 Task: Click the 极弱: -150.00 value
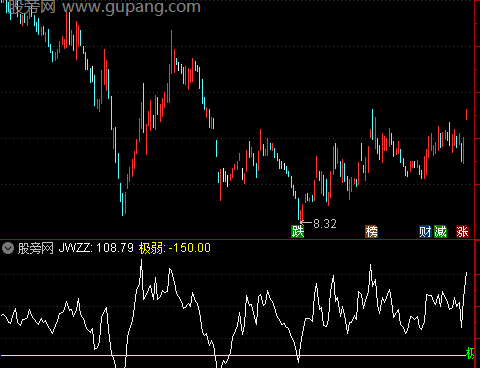point(175,248)
